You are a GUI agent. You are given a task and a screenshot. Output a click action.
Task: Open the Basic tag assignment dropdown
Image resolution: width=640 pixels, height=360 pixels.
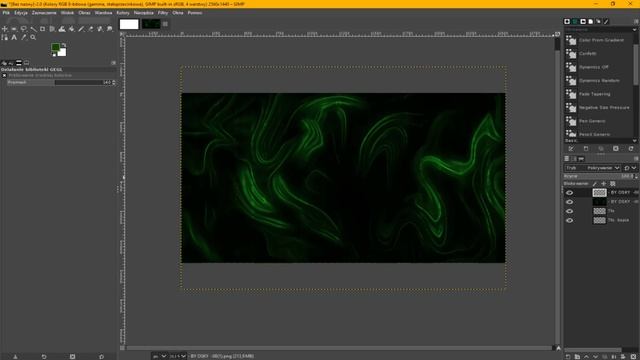(x=634, y=141)
